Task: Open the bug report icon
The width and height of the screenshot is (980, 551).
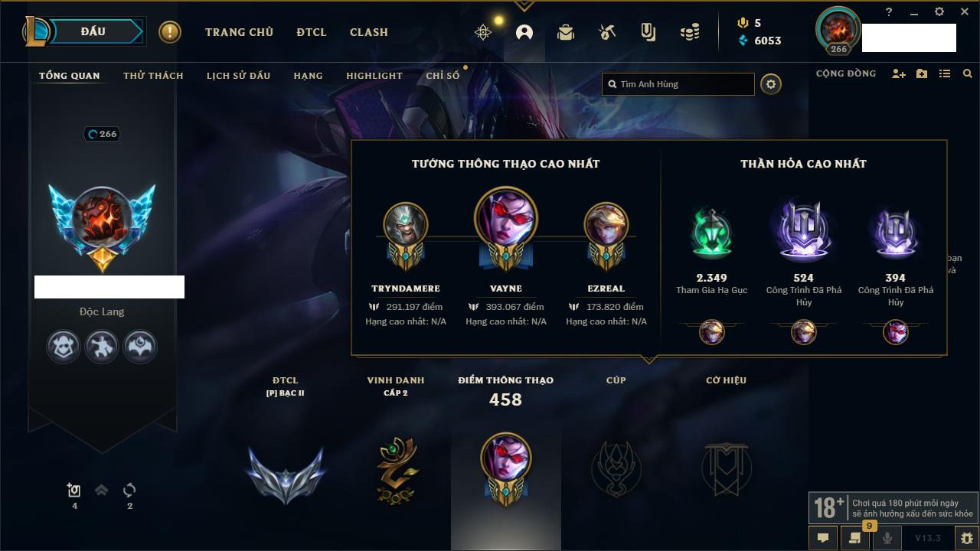Action: click(967, 538)
